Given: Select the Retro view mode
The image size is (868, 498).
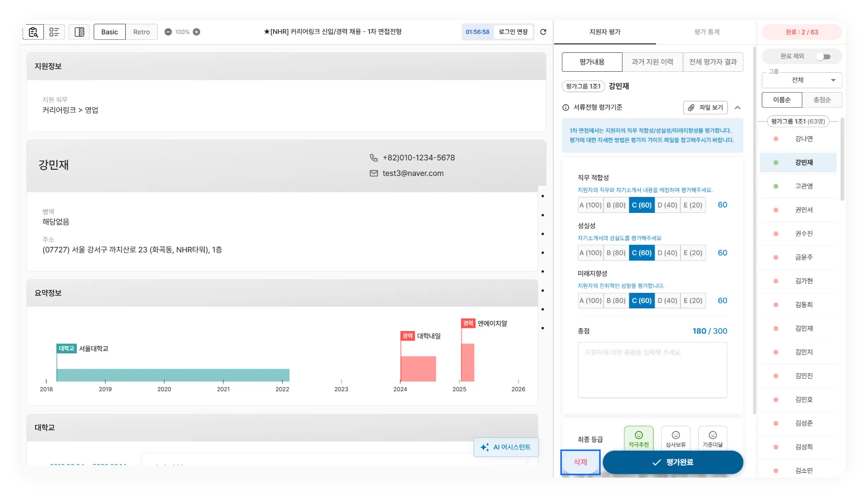Looking at the screenshot, I should [x=142, y=32].
